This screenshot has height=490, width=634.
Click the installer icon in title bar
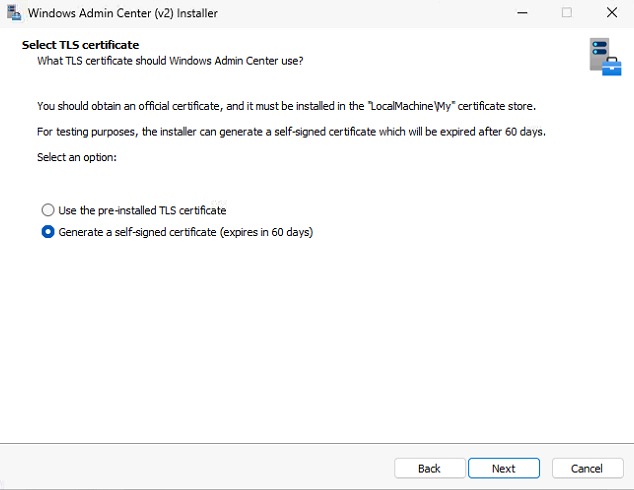tap(14, 13)
